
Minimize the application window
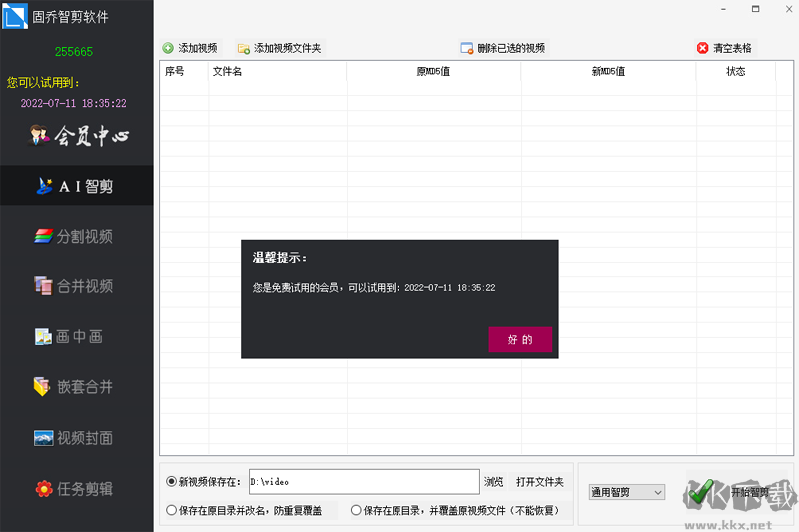(723, 9)
